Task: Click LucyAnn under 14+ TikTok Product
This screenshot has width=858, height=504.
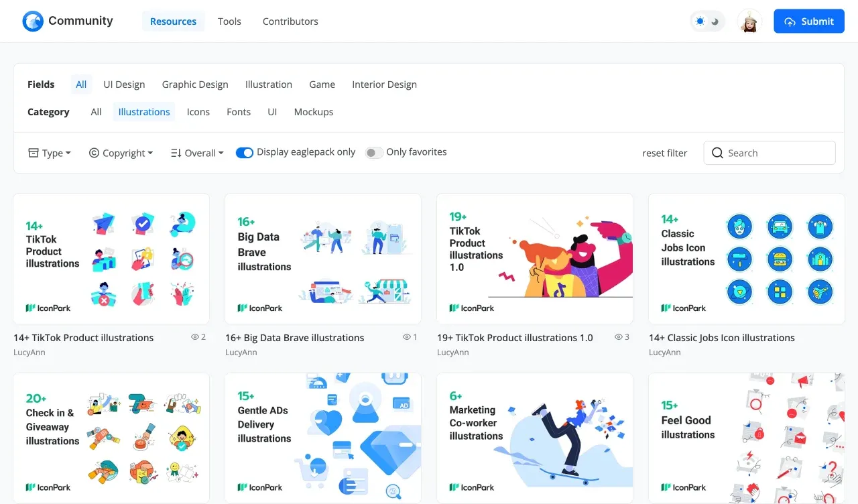Action: coord(29,353)
